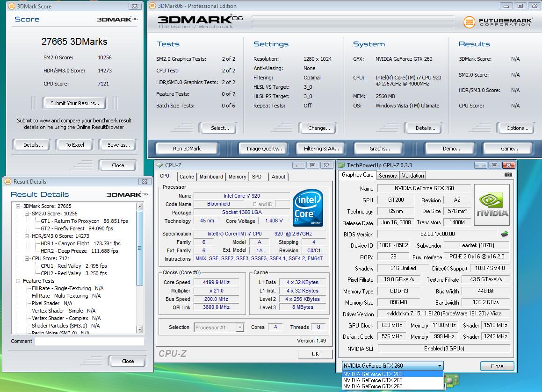Viewport: 542px width, 392px height.
Task: Click the Demo button
Action: 451,149
